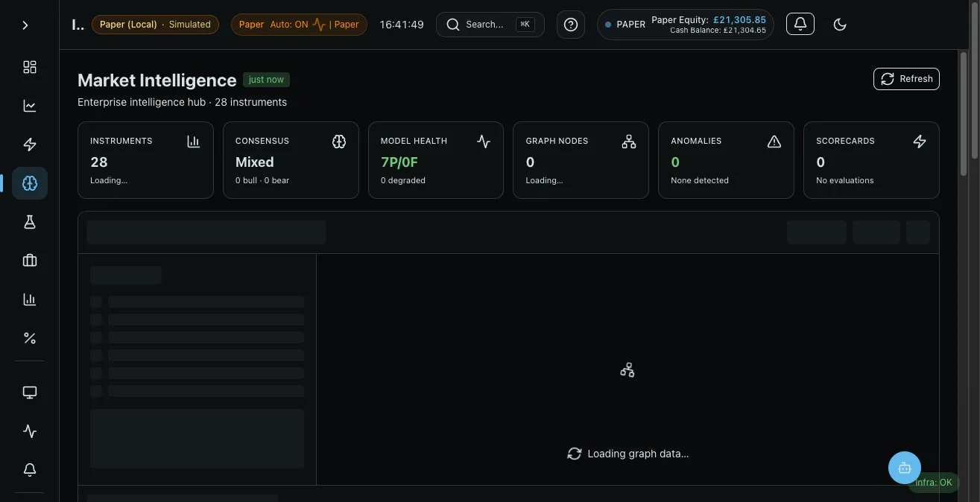The image size is (980, 502).
Task: Click the Refresh button
Action: click(x=906, y=79)
